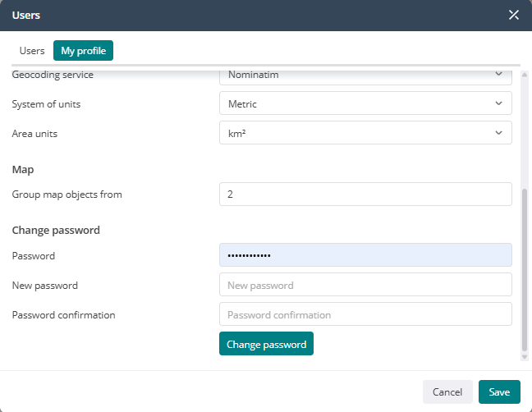Viewport: 532px width, 412px height.
Task: Click the Password confirmation input
Action: tap(365, 314)
